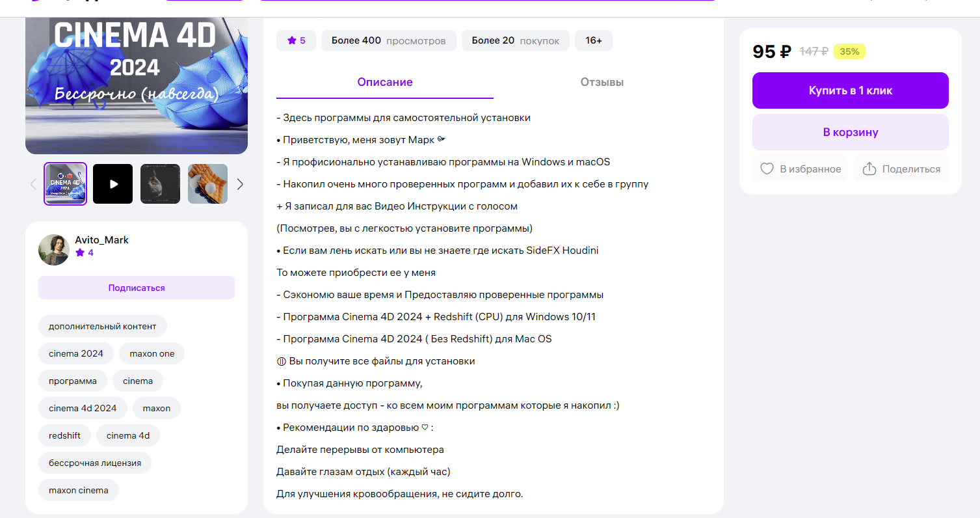Click the crossed-out 147 ₽ old price
Viewport: 980px width, 518px height.
pos(814,51)
